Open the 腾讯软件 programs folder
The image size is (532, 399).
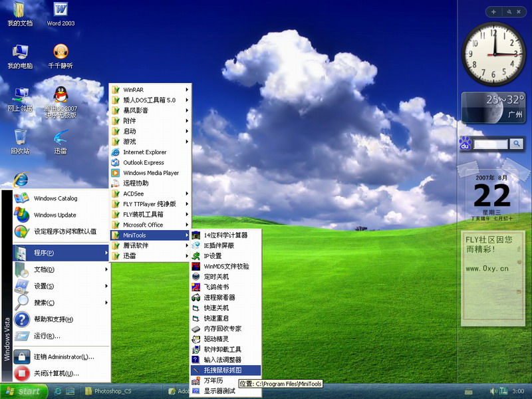click(150, 245)
